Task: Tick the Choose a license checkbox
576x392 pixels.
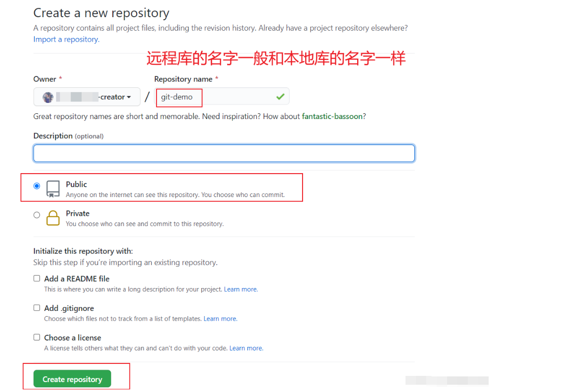Action: click(x=37, y=337)
